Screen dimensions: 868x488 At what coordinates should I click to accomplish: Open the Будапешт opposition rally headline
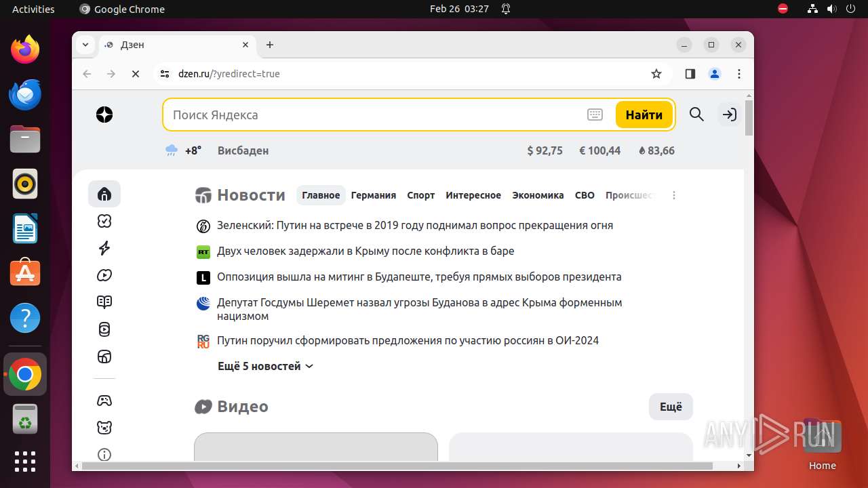tap(419, 277)
